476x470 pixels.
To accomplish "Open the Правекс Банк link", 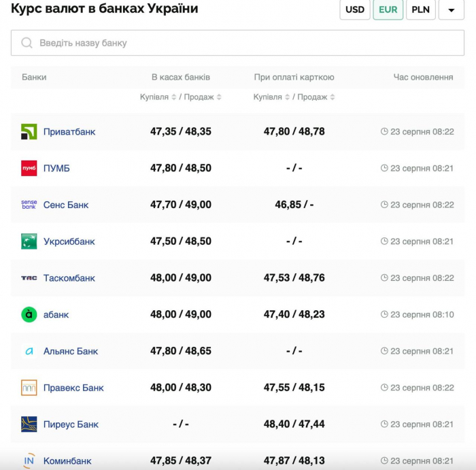I will point(73,388).
